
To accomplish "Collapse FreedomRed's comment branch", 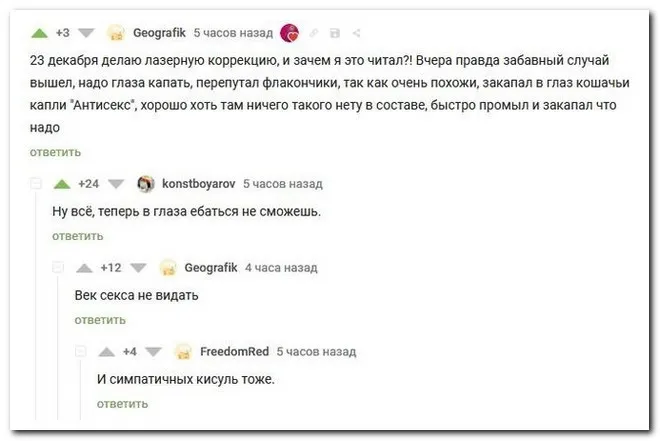I will [81, 352].
